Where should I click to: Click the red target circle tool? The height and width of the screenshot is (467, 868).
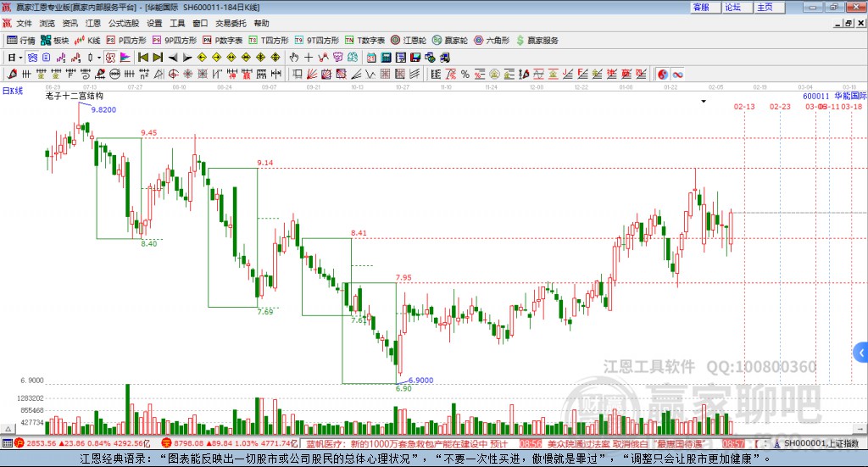(x=173, y=74)
